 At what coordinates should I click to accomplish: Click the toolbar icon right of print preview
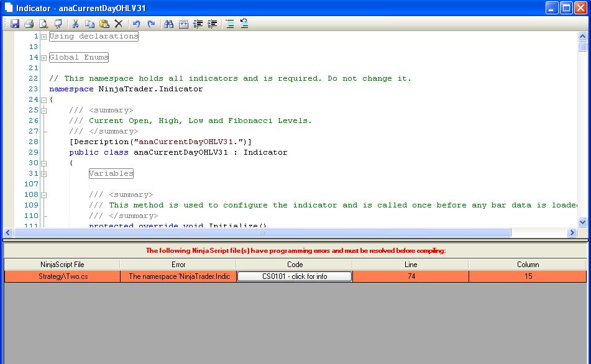tap(58, 24)
